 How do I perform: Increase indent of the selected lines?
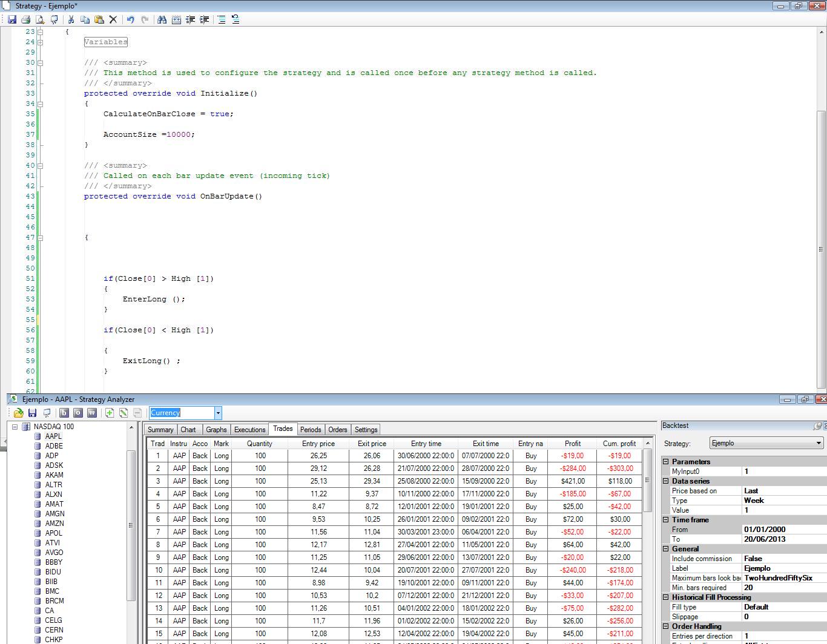(204, 19)
